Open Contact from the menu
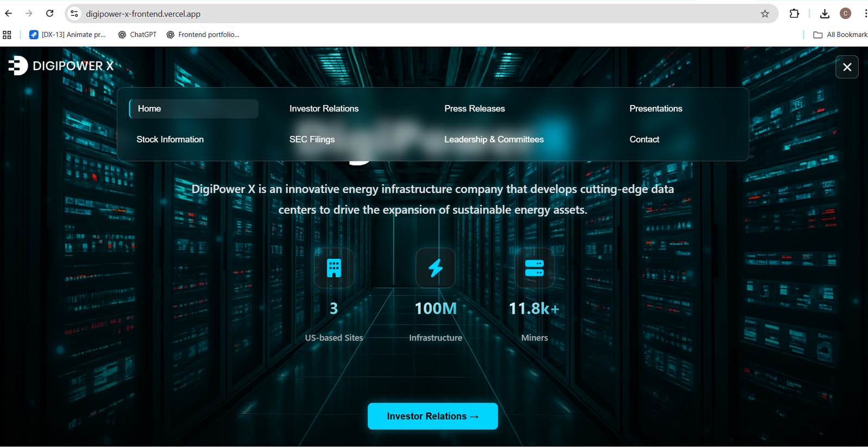 coord(644,140)
